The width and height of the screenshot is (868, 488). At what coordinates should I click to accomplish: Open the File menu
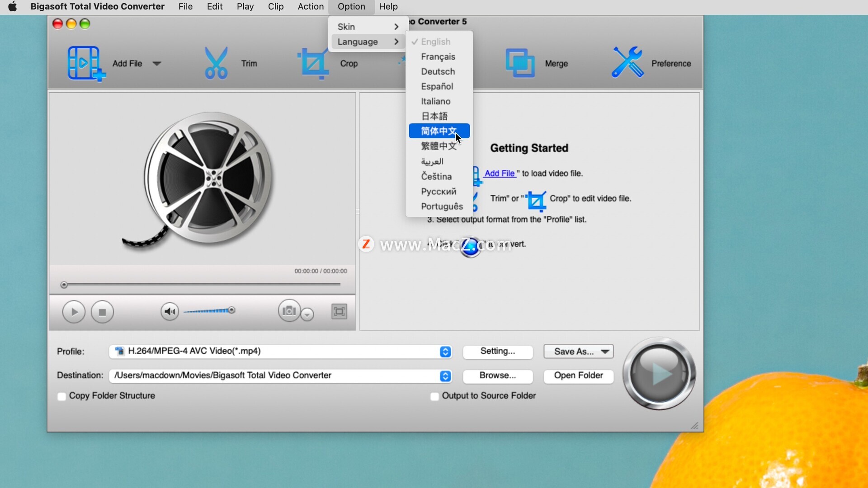pos(185,7)
